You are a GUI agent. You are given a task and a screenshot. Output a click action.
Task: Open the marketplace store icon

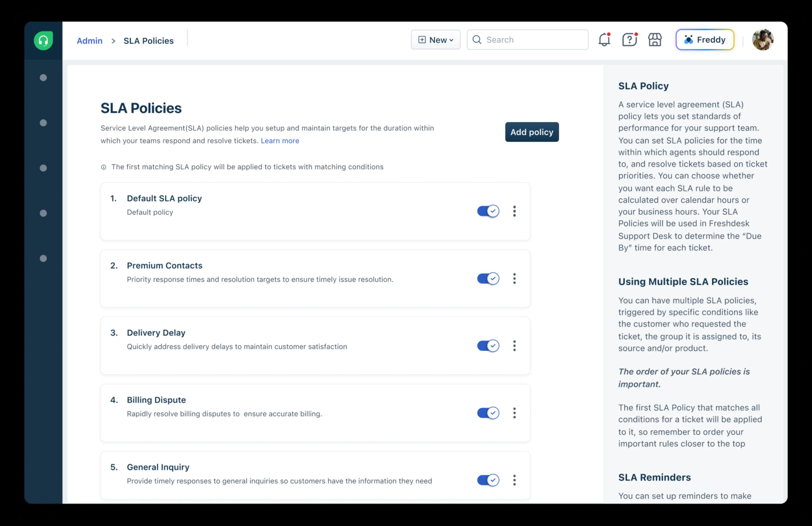(655, 40)
